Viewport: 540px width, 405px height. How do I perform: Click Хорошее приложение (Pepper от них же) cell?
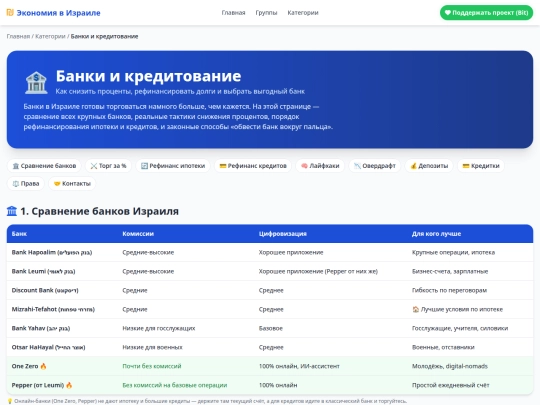tap(318, 271)
